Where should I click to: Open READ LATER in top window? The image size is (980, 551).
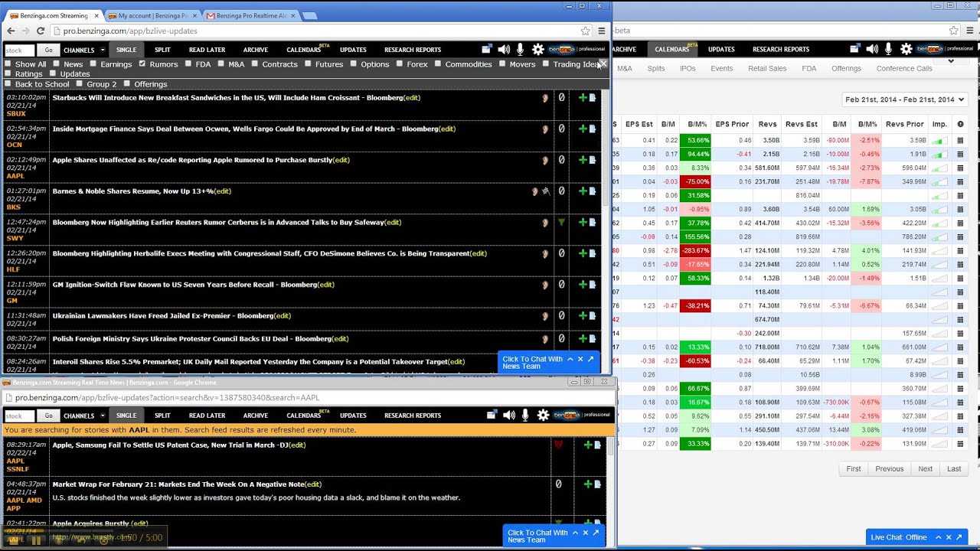(207, 50)
